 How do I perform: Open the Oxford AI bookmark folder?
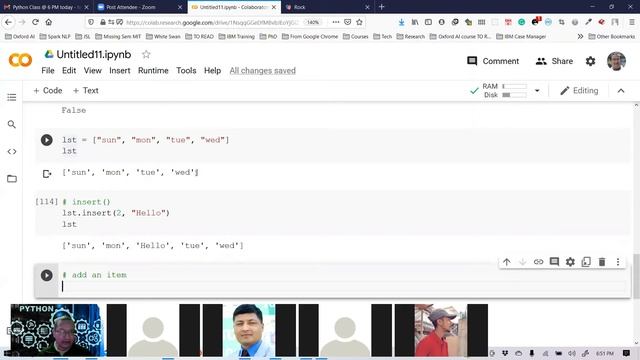20,36
